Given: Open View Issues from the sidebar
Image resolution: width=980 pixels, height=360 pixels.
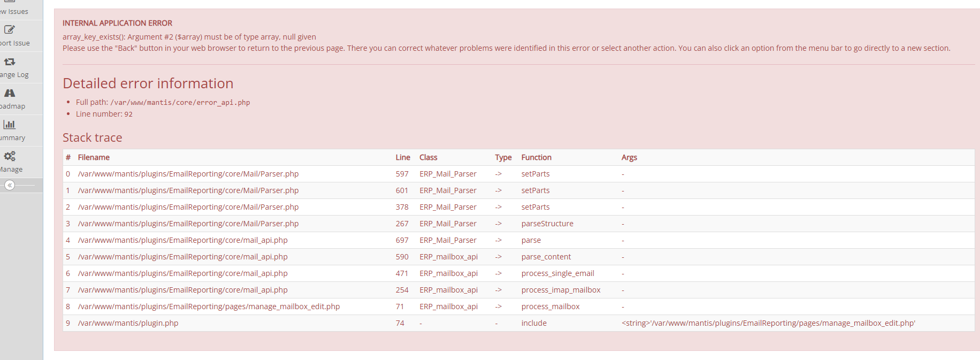Looking at the screenshot, I should click(x=15, y=11).
